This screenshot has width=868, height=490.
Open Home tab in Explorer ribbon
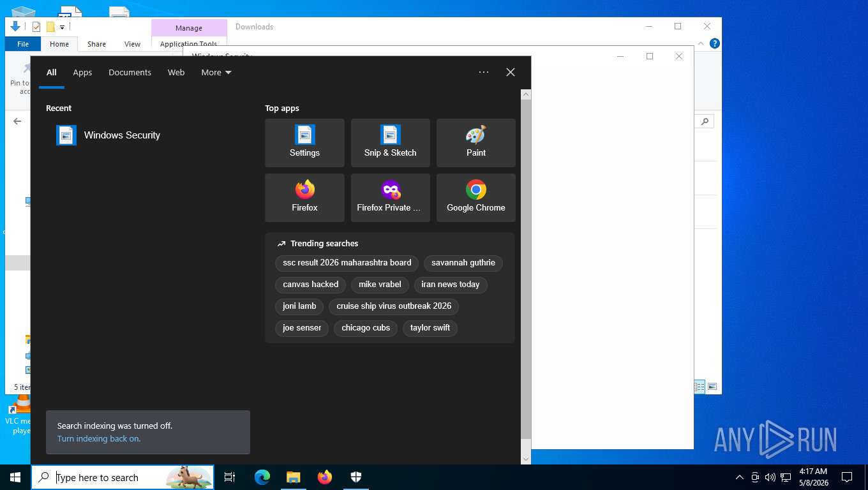click(59, 44)
